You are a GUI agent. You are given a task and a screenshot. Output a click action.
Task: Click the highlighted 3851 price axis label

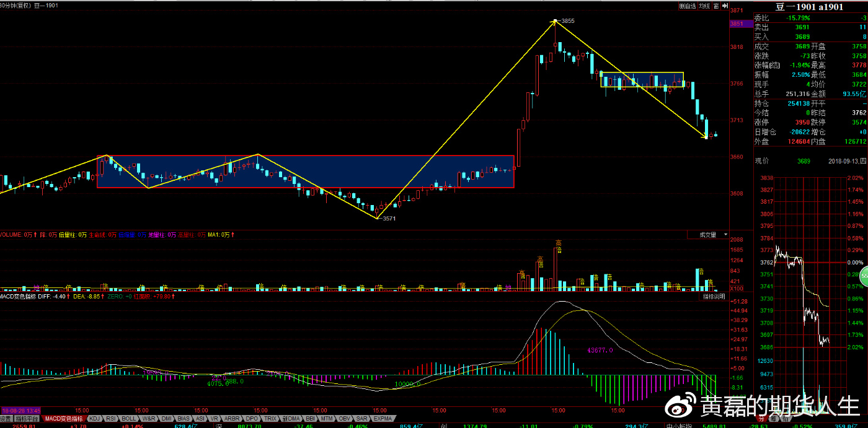[737, 24]
